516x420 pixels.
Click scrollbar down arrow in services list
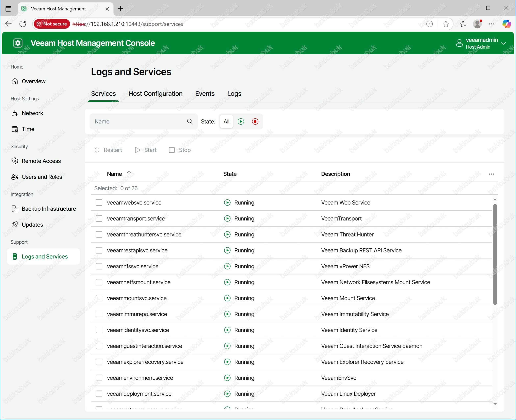coord(495,404)
